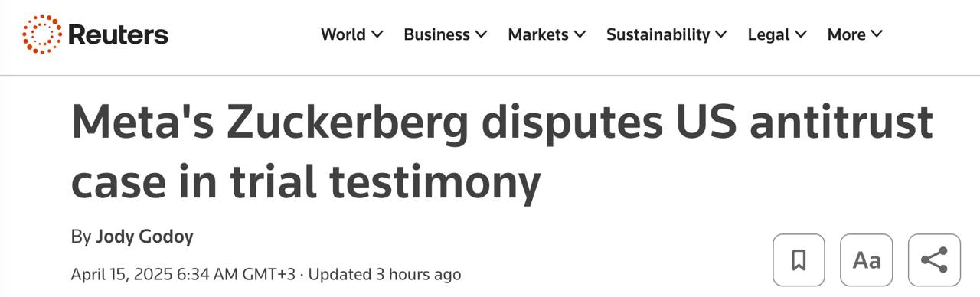Expand the Markets dropdown arrow
Image resolution: width=980 pixels, height=297 pixels.
click(580, 34)
